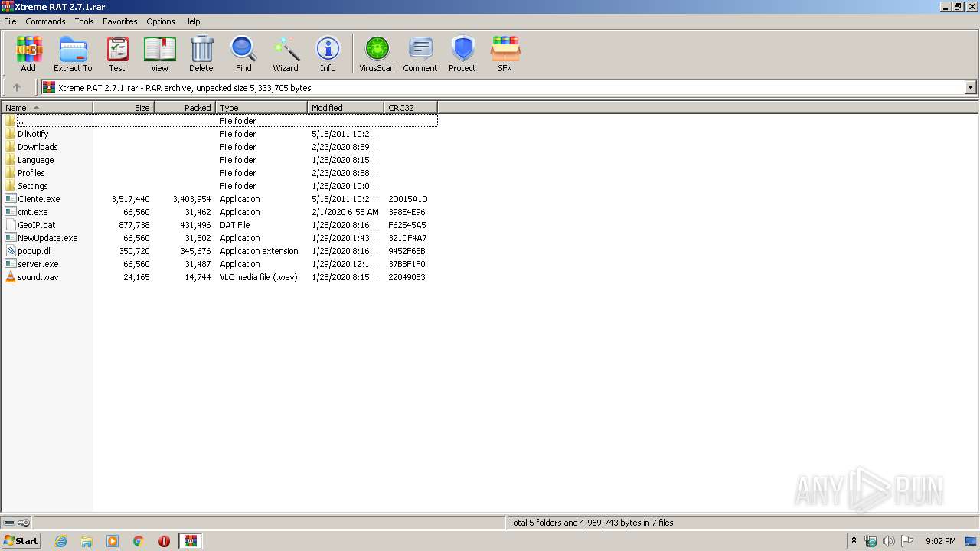Click the Cliente.exe file icon
Screen dimensions: 980x551
pyautogui.click(x=10, y=199)
